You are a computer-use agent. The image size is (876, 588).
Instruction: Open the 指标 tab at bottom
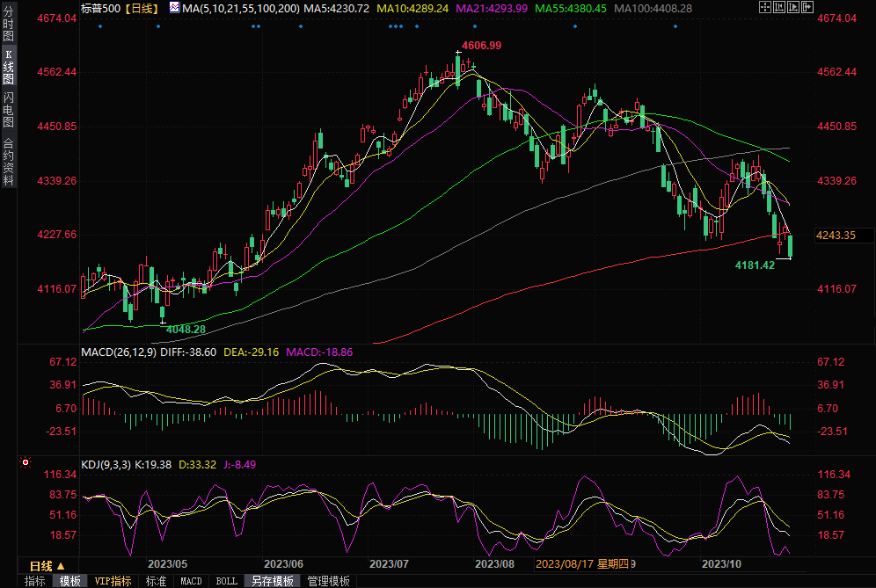pyautogui.click(x=35, y=581)
